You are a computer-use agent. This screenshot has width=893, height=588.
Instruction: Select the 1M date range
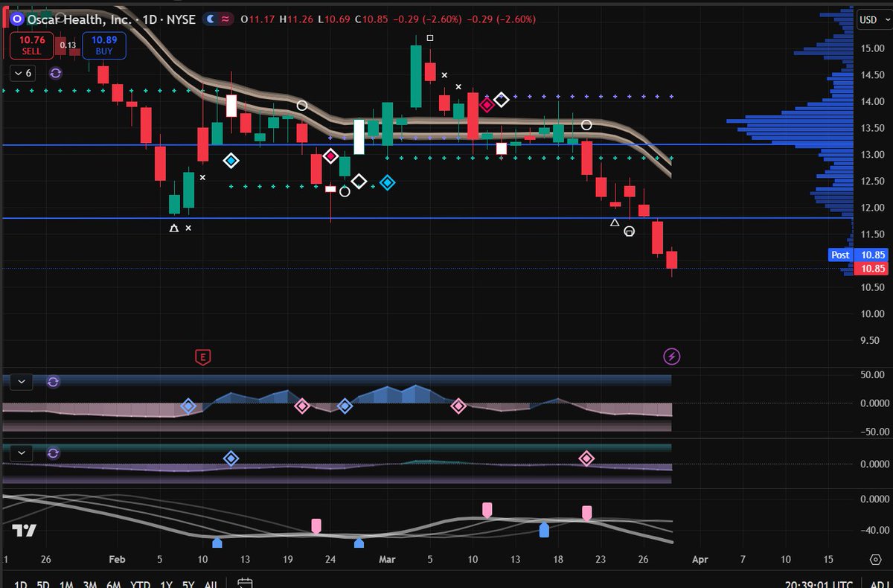(x=67, y=584)
